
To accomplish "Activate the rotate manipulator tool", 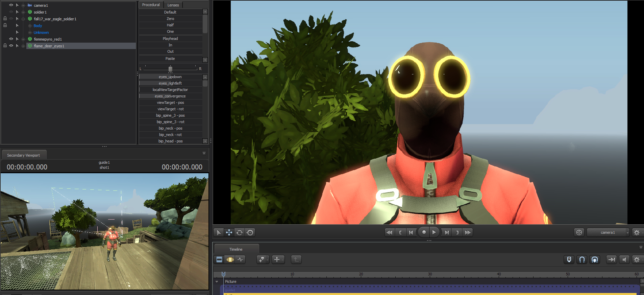I will tap(240, 232).
